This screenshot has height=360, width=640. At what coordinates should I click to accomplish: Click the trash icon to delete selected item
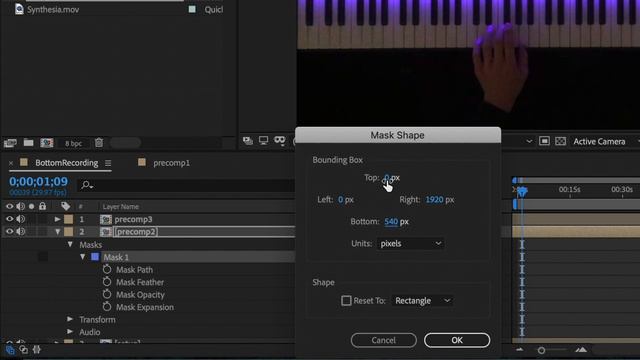pyautogui.click(x=99, y=142)
